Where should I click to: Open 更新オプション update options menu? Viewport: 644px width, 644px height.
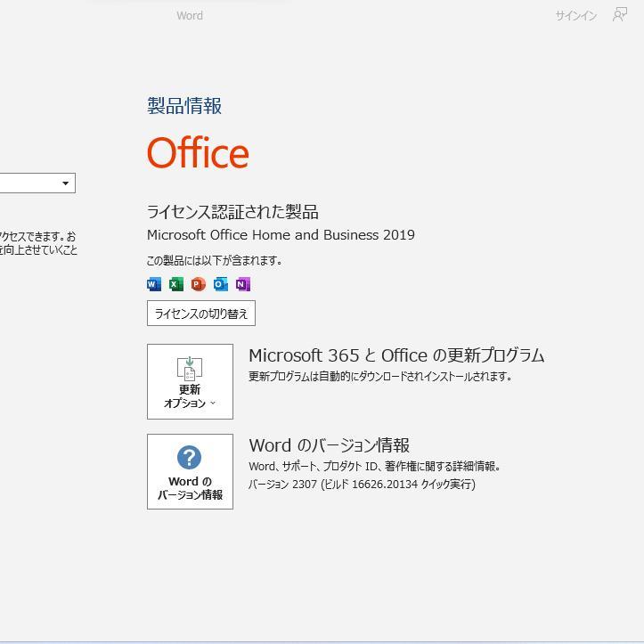[x=190, y=381]
